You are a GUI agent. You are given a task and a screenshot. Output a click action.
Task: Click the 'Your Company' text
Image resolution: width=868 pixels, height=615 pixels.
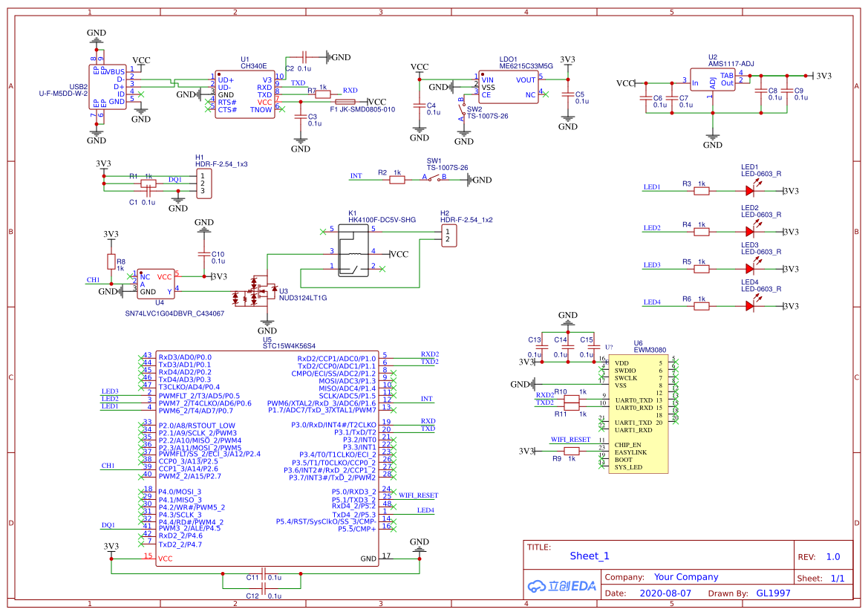click(686, 577)
